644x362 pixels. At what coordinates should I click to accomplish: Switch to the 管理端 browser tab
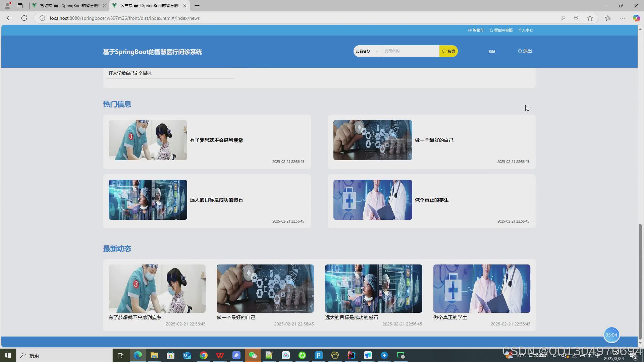pos(69,6)
